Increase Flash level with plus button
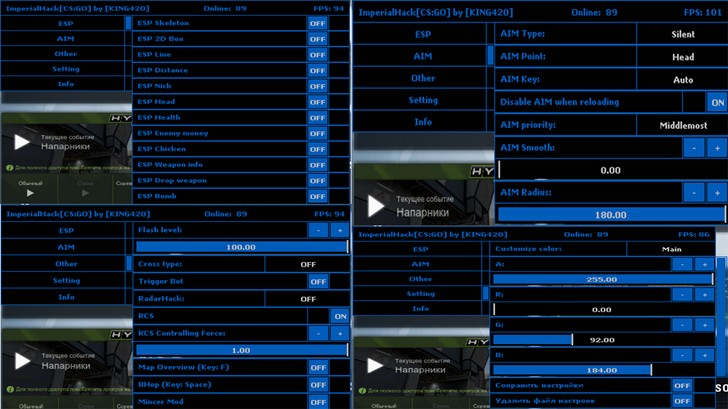Viewport: 728px width, 409px height. pos(340,230)
